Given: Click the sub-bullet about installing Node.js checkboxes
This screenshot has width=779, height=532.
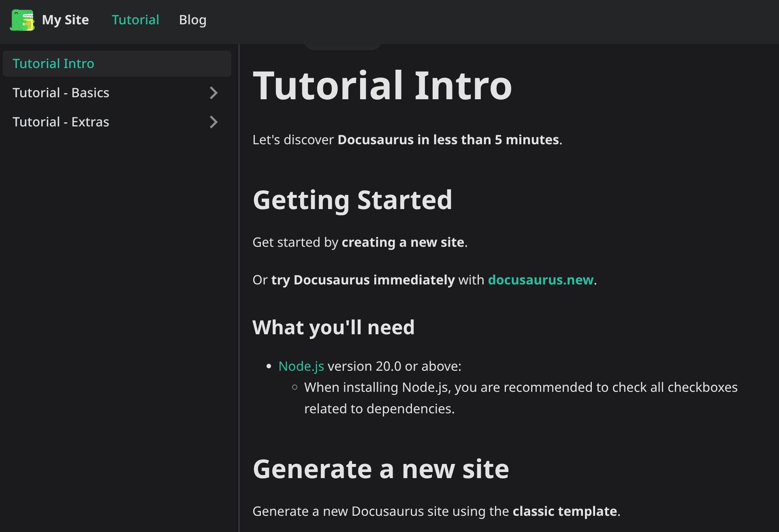Looking at the screenshot, I should pyautogui.click(x=521, y=388).
